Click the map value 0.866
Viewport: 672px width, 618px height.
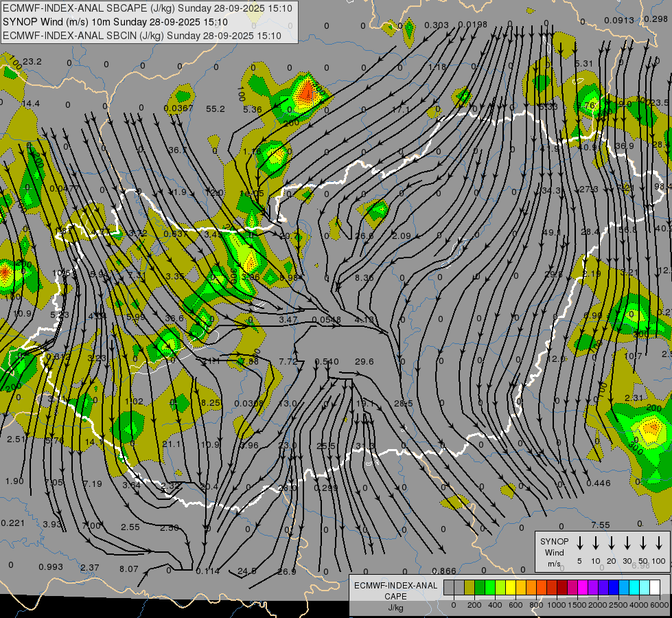click(444, 571)
